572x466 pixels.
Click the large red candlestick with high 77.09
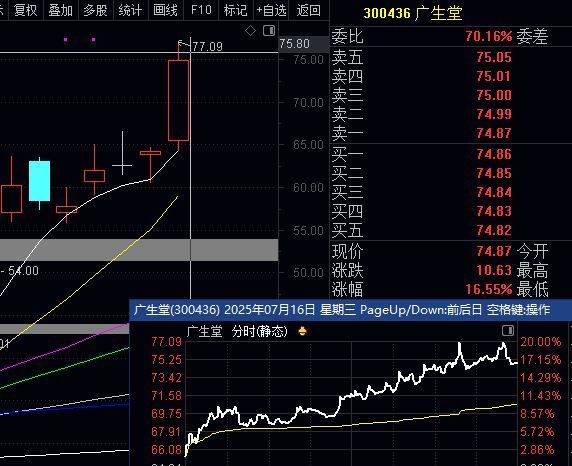(179, 100)
